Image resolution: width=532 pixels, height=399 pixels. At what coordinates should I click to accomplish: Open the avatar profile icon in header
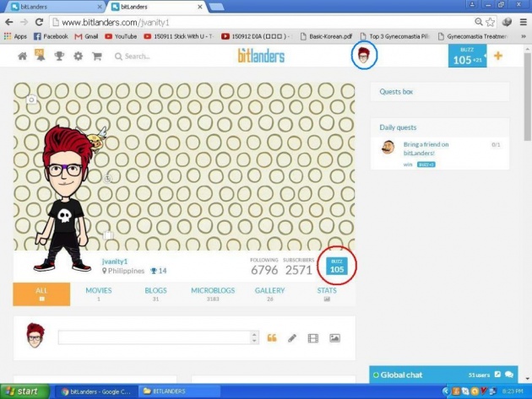pyautogui.click(x=364, y=55)
